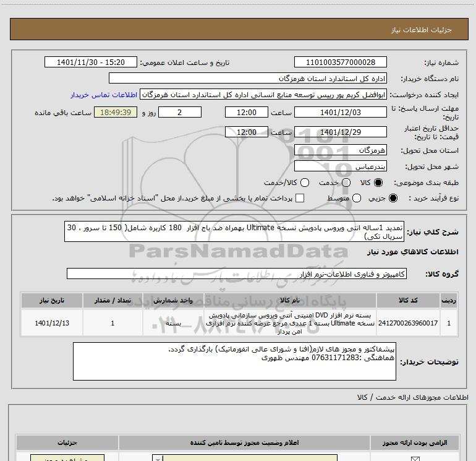Click the الزامی بودن ارائه مجوز column header
Viewport: 476px width, 461px height.
[415, 442]
